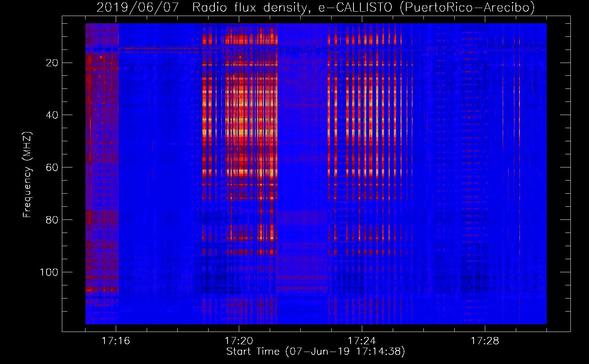The height and width of the screenshot is (364, 589).
Task: Click "(PuertoRico-Arecibo)" in the title
Action: click(467, 7)
